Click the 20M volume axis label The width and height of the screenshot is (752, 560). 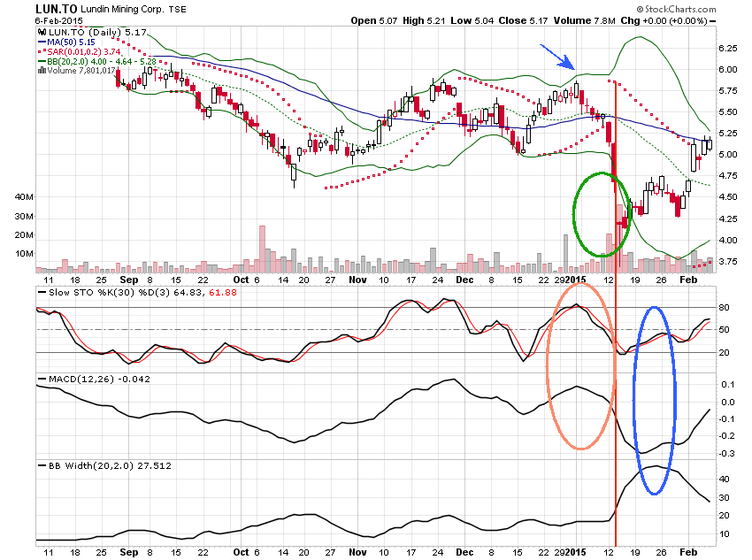(x=24, y=235)
